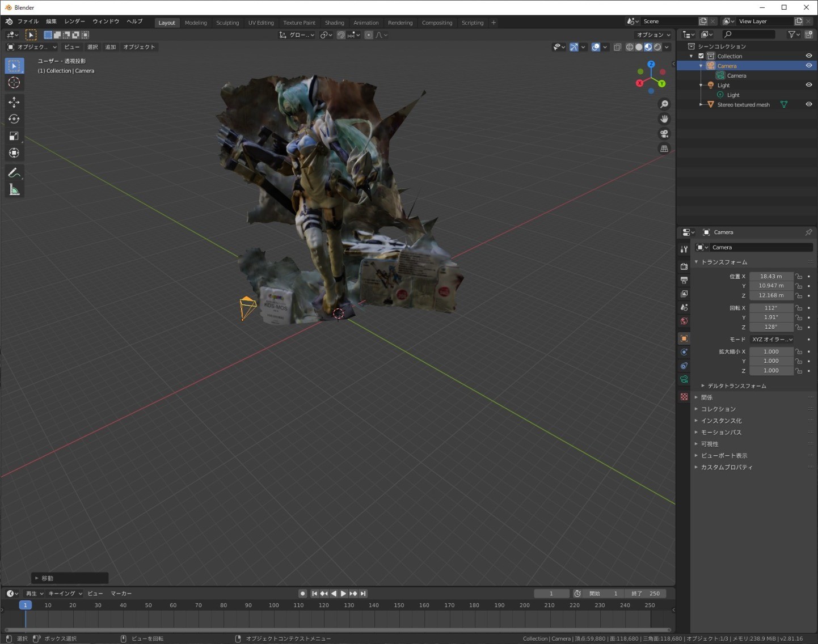Open the Object Data camera properties tab

(684, 379)
